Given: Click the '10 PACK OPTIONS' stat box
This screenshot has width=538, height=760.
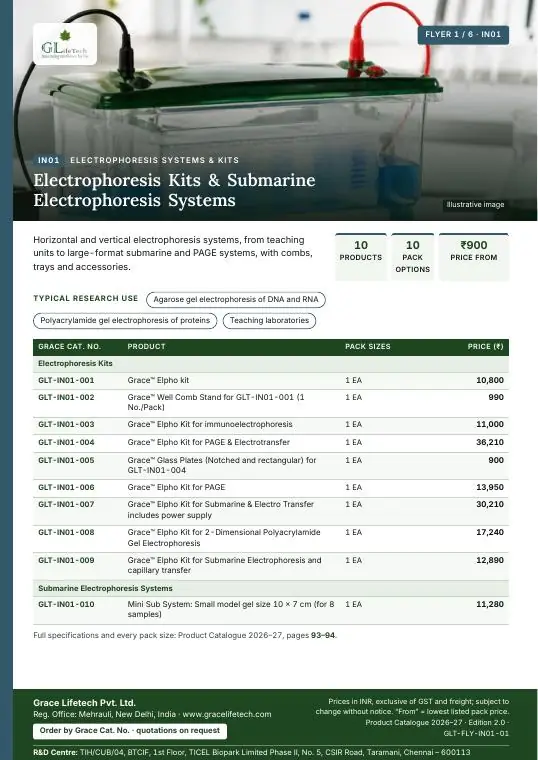Looking at the screenshot, I should pos(412,257).
